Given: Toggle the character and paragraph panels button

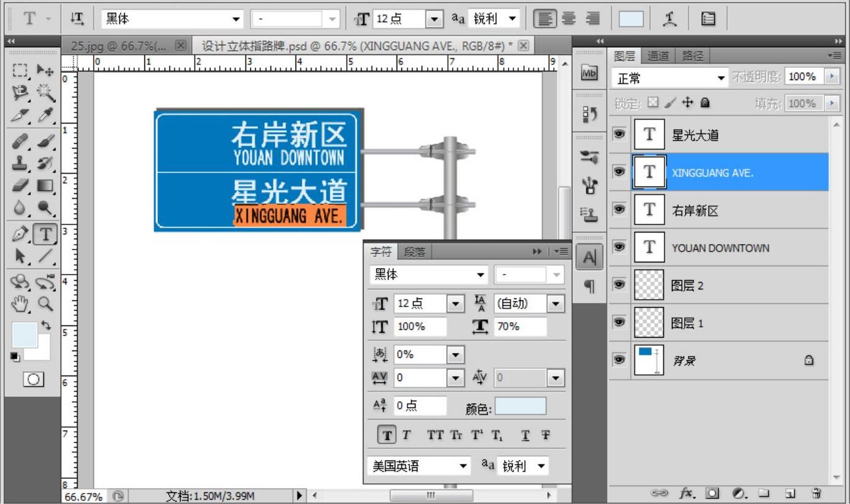Looking at the screenshot, I should [709, 19].
